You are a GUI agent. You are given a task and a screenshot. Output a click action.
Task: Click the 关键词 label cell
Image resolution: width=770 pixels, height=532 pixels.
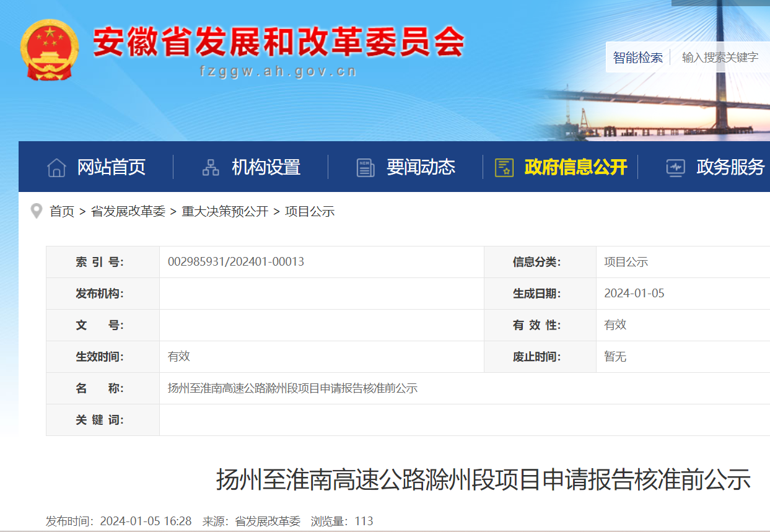[x=103, y=420]
